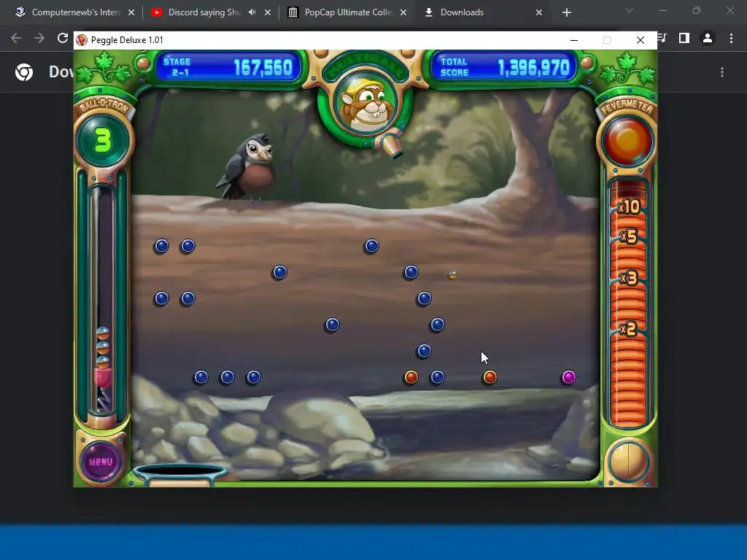Open the Downloads page more actions menu
This screenshot has width=747, height=560.
click(x=722, y=72)
